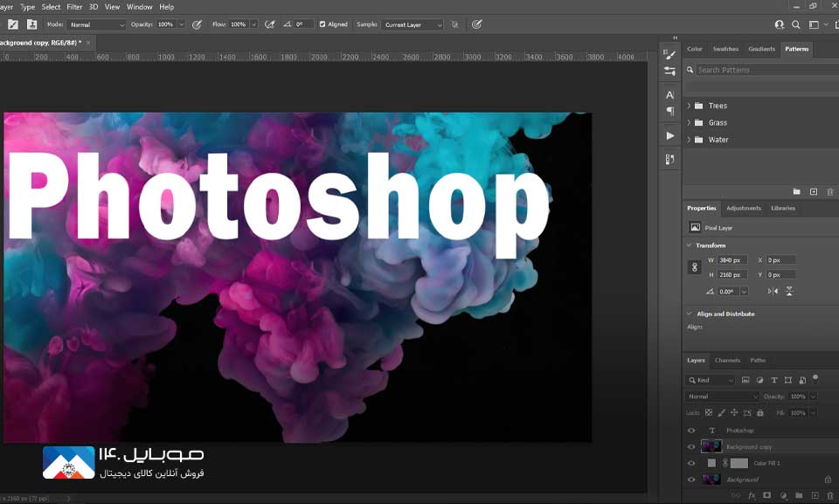Create new group folder icon in Layers panel
This screenshot has width=839, height=504.
coord(799,496)
